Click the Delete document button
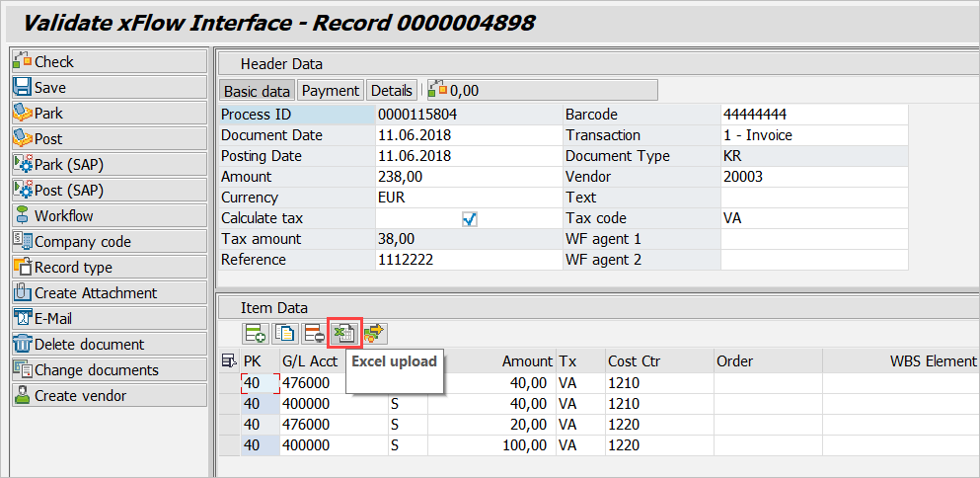 click(110, 344)
